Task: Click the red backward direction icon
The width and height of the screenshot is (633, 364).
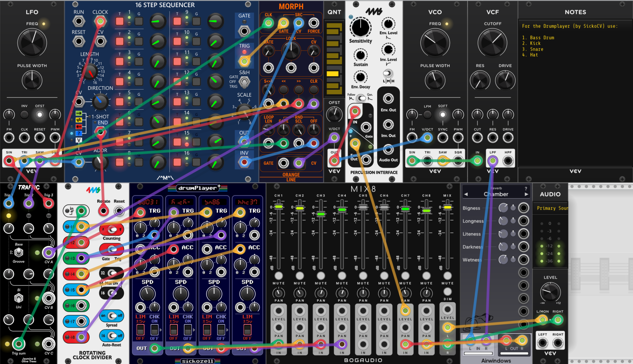Action: point(79,127)
